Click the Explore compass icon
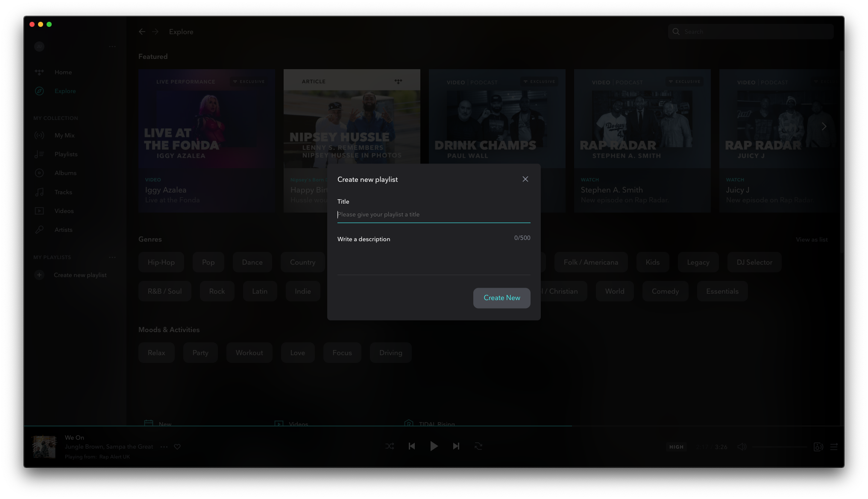 39,91
